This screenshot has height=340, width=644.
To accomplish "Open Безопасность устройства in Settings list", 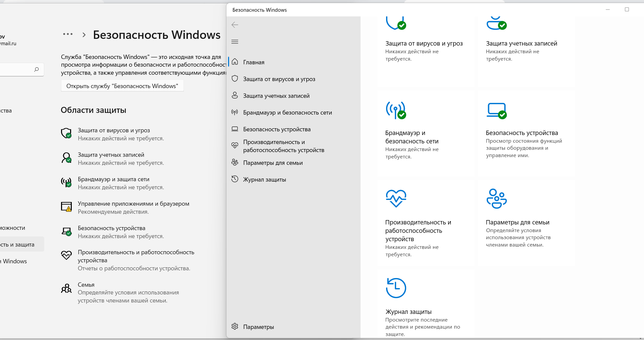I will 112,228.
